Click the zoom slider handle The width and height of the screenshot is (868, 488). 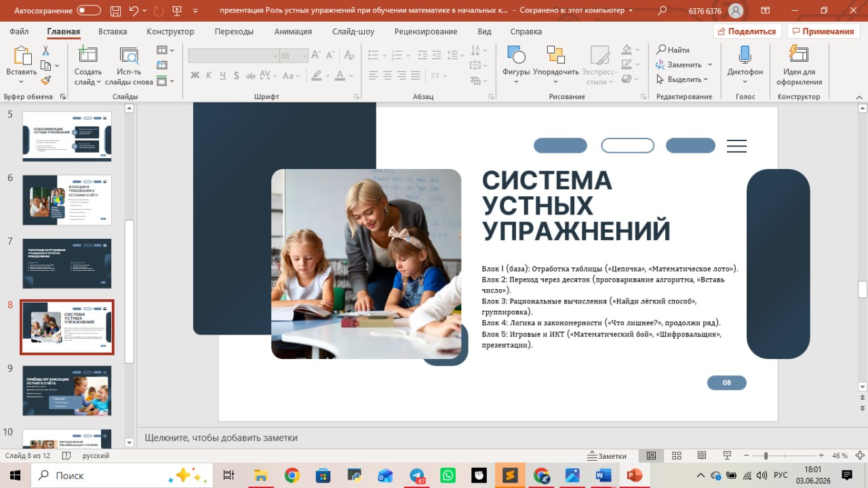[766, 455]
